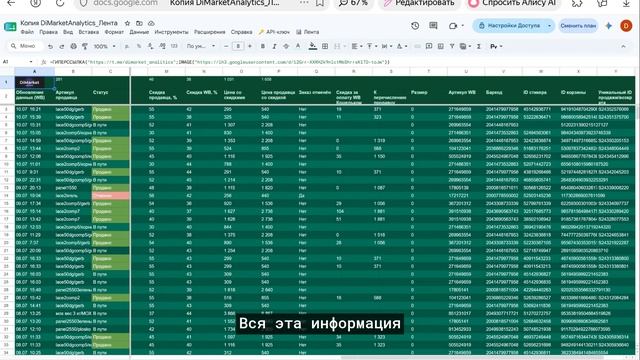The height and width of the screenshot is (360, 640).
Task: Toggle strikethrough formatting
Action: tap(286, 47)
